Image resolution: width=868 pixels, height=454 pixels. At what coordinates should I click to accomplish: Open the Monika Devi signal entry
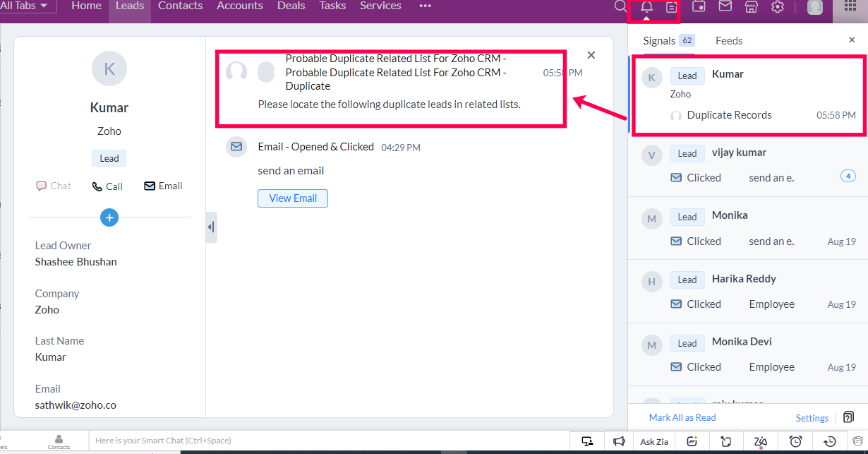(748, 354)
